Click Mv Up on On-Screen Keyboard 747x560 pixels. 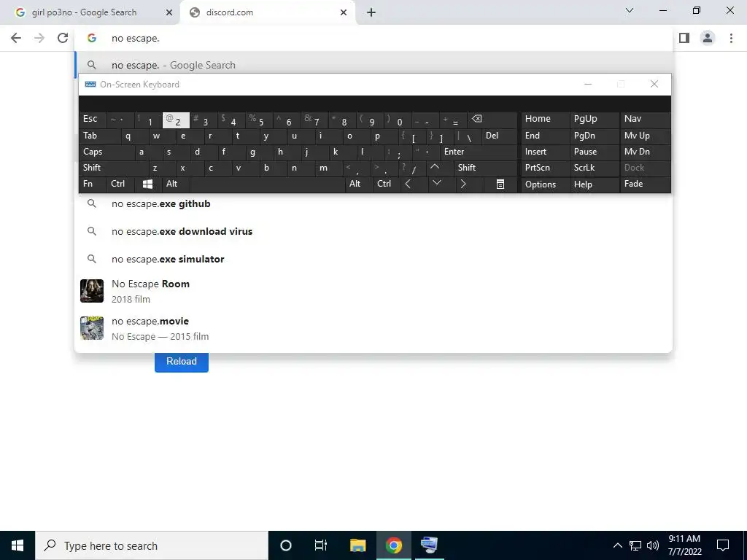[645, 136]
